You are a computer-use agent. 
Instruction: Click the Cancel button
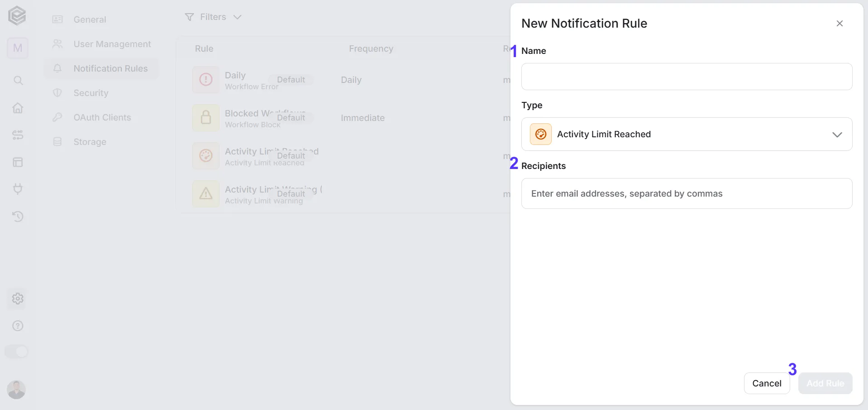[x=767, y=383]
